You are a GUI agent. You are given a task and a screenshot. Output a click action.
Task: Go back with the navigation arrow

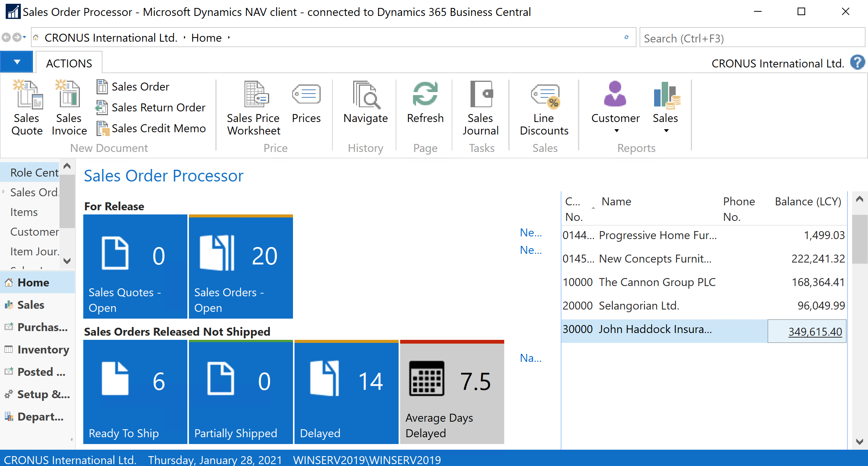[6, 38]
